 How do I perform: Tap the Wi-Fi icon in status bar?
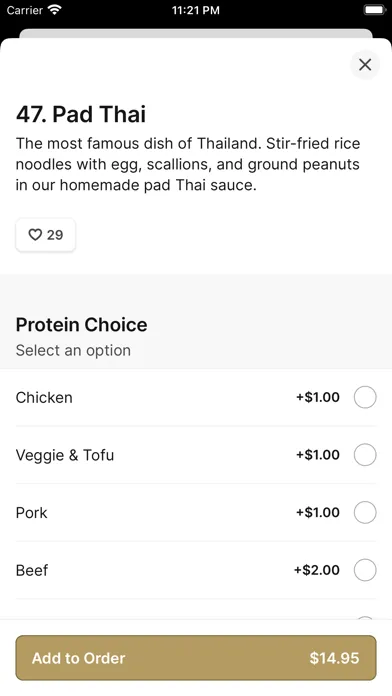pyautogui.click(x=55, y=10)
